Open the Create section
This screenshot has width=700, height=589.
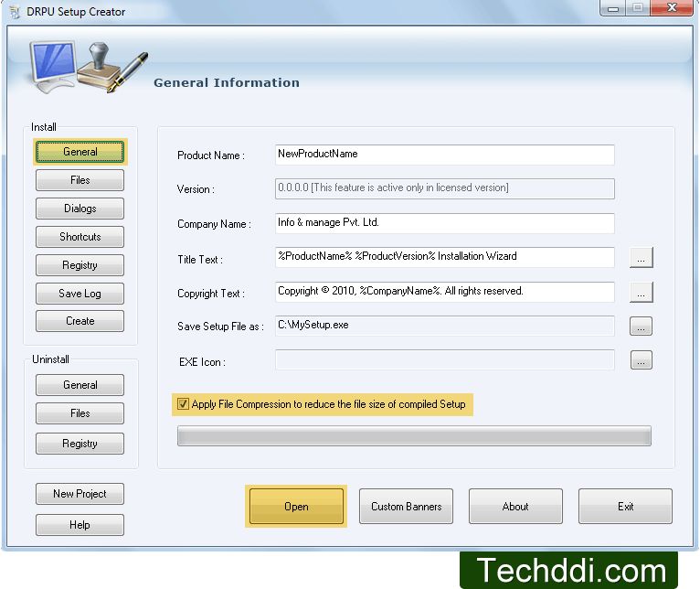pos(80,321)
